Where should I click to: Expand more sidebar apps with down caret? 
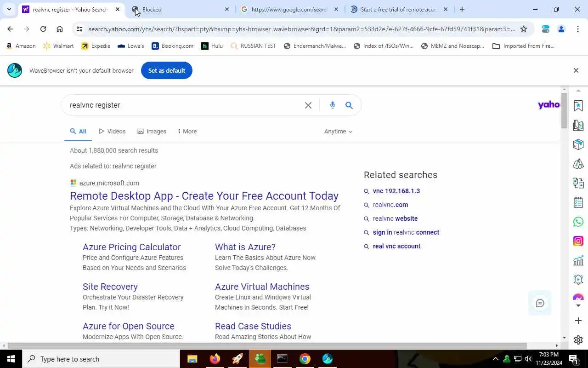(x=578, y=305)
